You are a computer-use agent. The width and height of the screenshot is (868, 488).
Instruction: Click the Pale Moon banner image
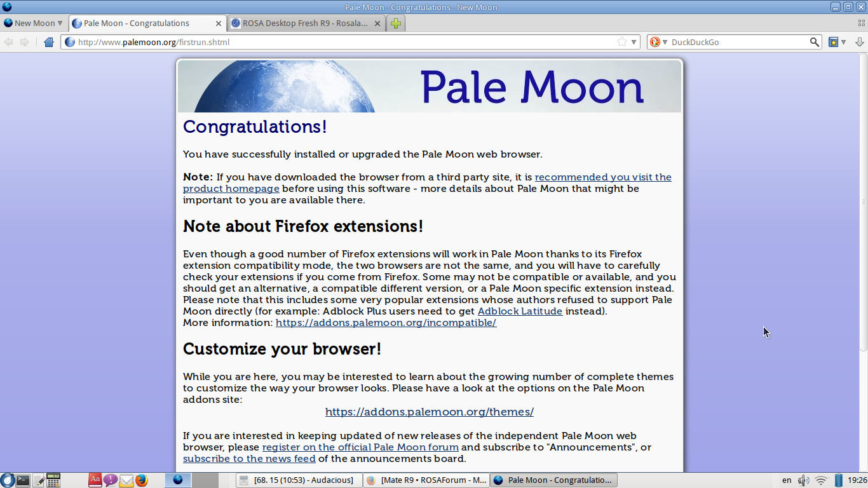[430, 86]
